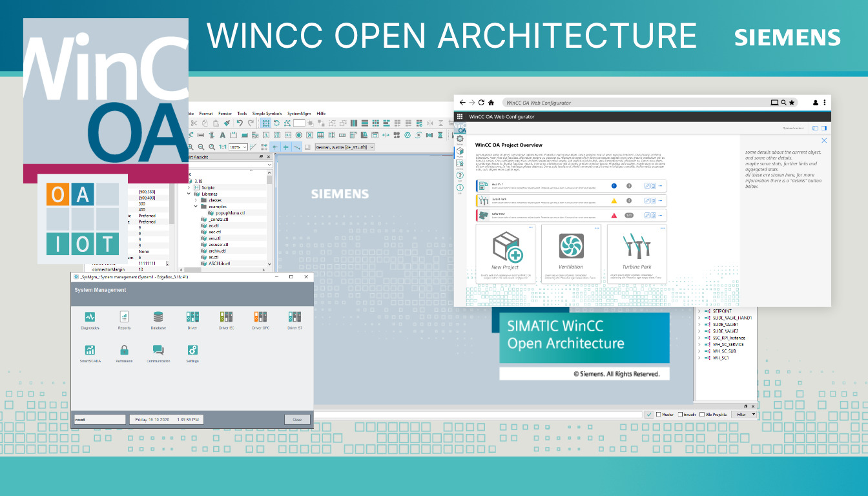868x496 pixels.
Task: Check the Einzeln checkbox
Action: [x=680, y=414]
